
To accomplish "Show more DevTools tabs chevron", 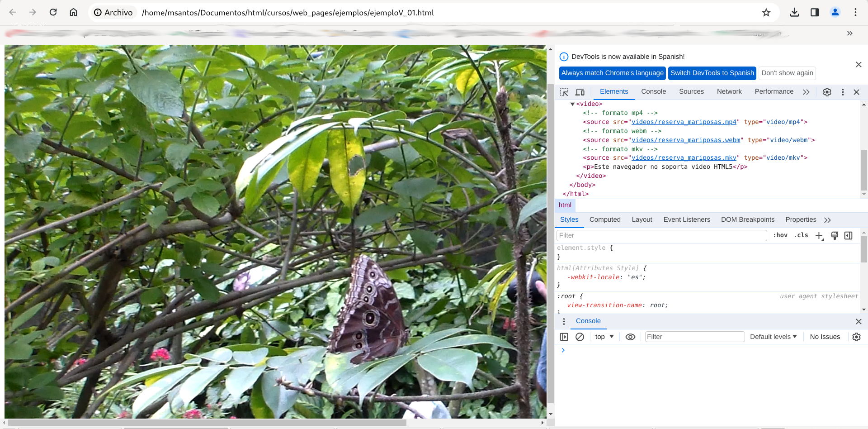I will tap(806, 92).
